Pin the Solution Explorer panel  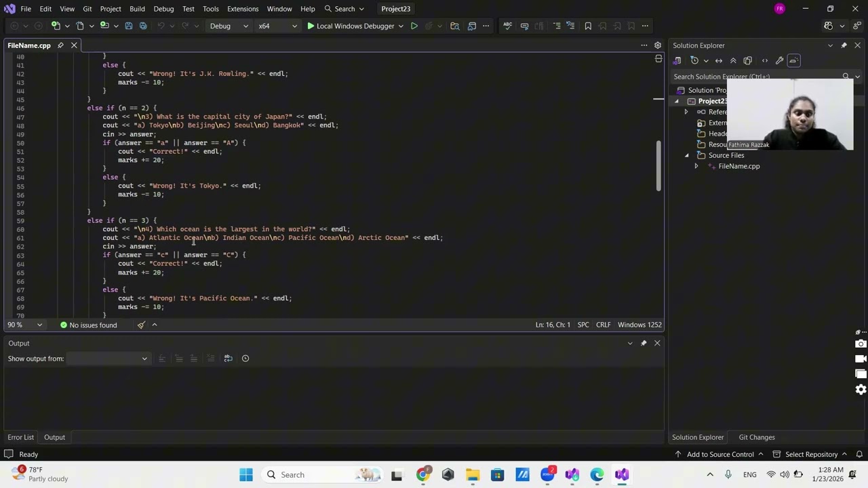pos(844,45)
